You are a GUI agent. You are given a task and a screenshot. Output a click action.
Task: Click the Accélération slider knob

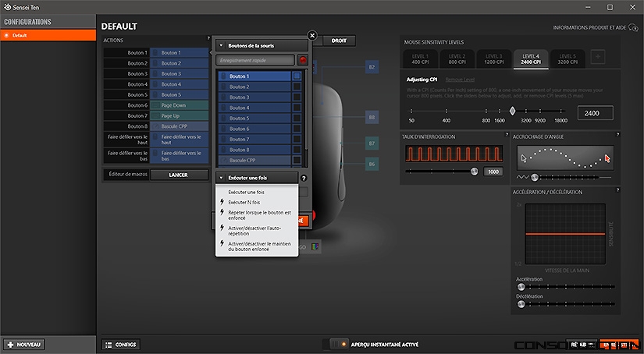pos(521,287)
